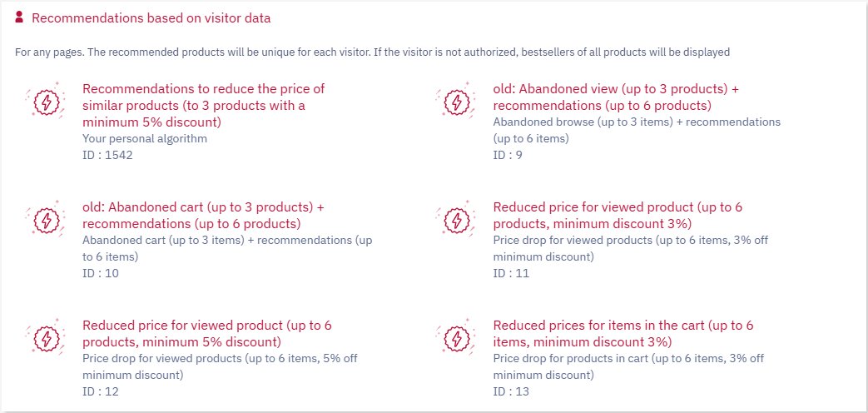Screen dimensions: 868x413
Task: Choose 'Reduced price for viewed product' with 5% discount
Action: coord(207,333)
